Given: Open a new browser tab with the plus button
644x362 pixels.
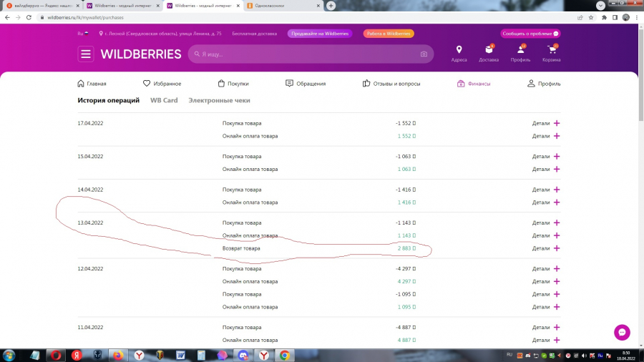Looking at the screenshot, I should (x=331, y=6).
